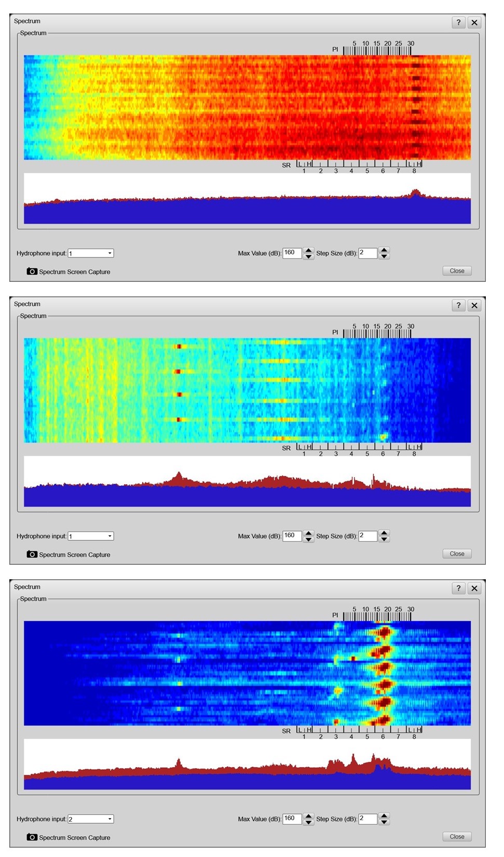Click Max Value (dB) field in the bottom window

click(292, 819)
